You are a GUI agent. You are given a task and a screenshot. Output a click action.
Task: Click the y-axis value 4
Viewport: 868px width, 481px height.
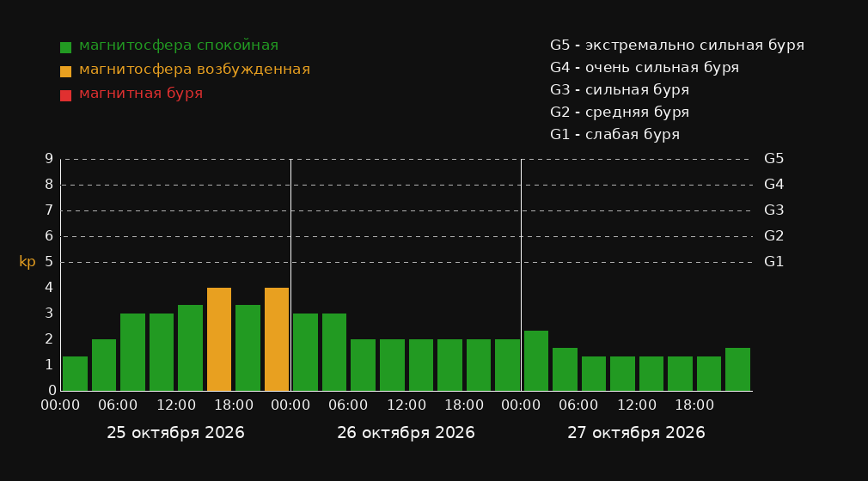pos(49,287)
